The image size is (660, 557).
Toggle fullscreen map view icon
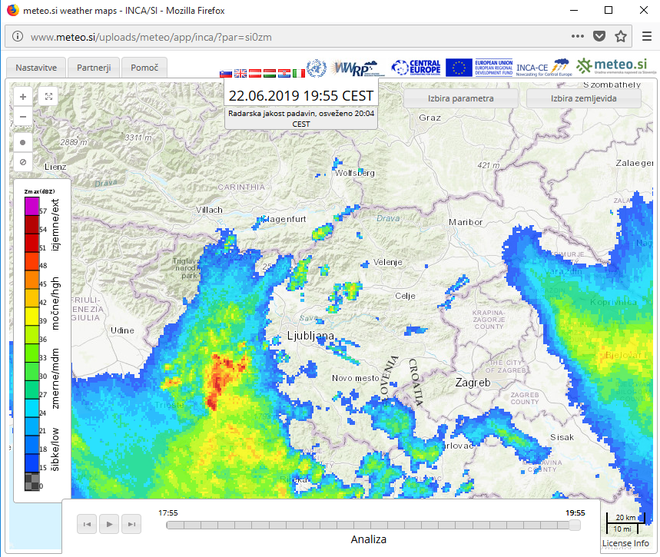click(x=48, y=97)
